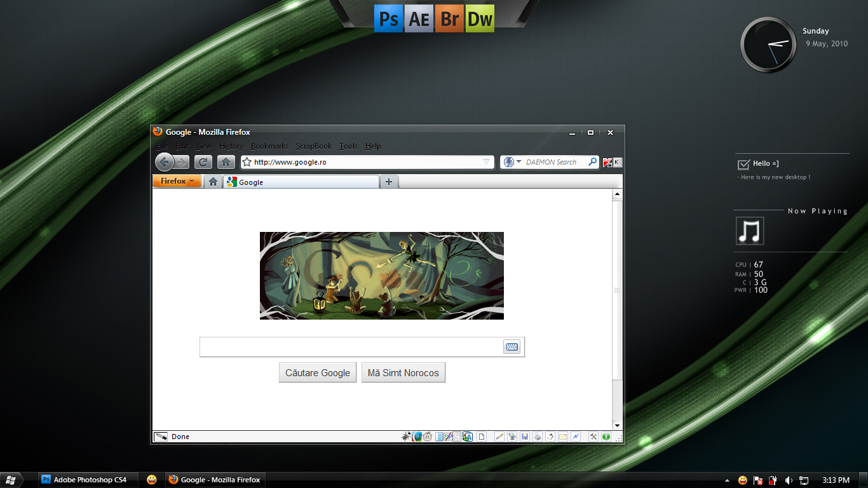
Task: Click the small K icon on navigation bar
Action: [x=617, y=162]
